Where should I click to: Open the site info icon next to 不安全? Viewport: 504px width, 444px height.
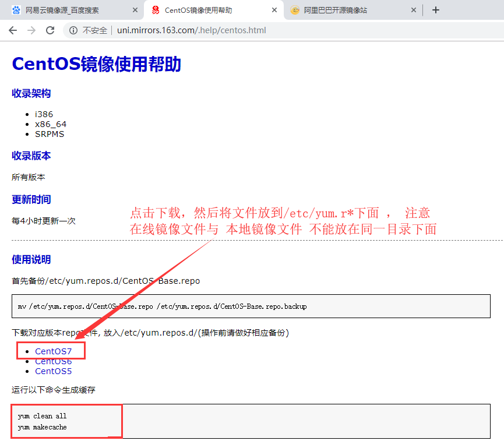tap(73, 30)
